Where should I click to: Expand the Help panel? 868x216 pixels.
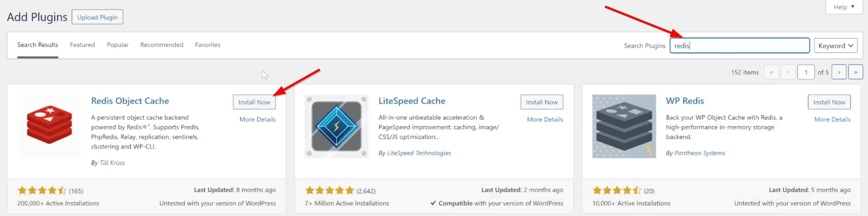pos(844,7)
